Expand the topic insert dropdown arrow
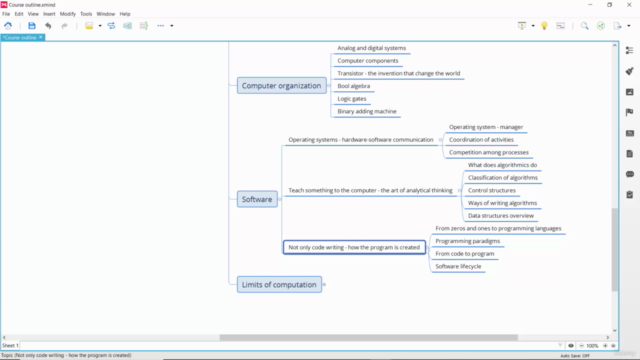The image size is (640, 360). tap(100, 26)
